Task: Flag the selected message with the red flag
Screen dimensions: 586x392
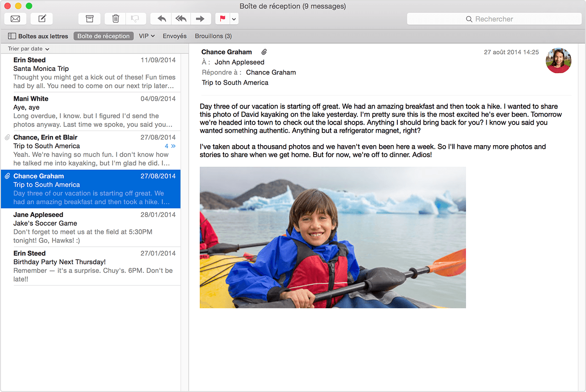Action: click(222, 18)
